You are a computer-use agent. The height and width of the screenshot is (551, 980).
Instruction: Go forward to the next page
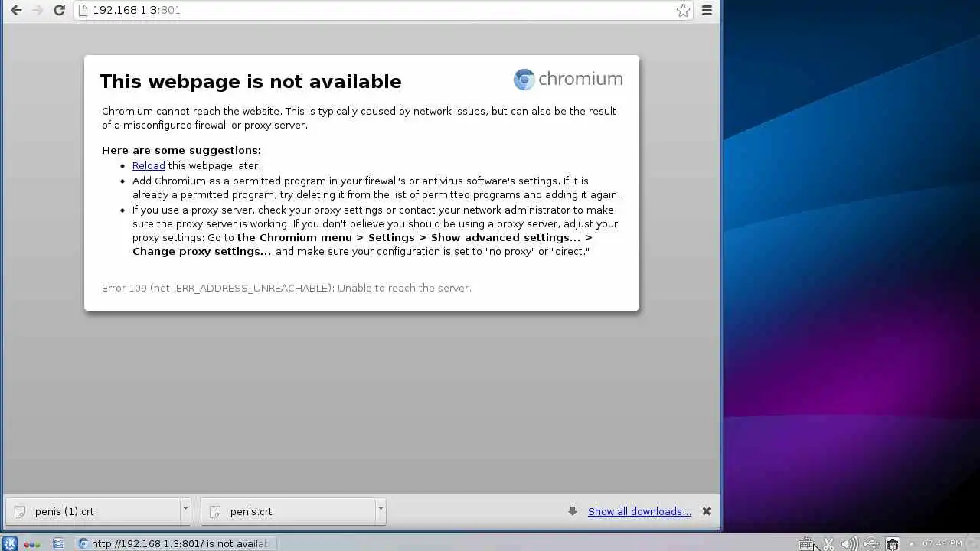click(x=37, y=11)
